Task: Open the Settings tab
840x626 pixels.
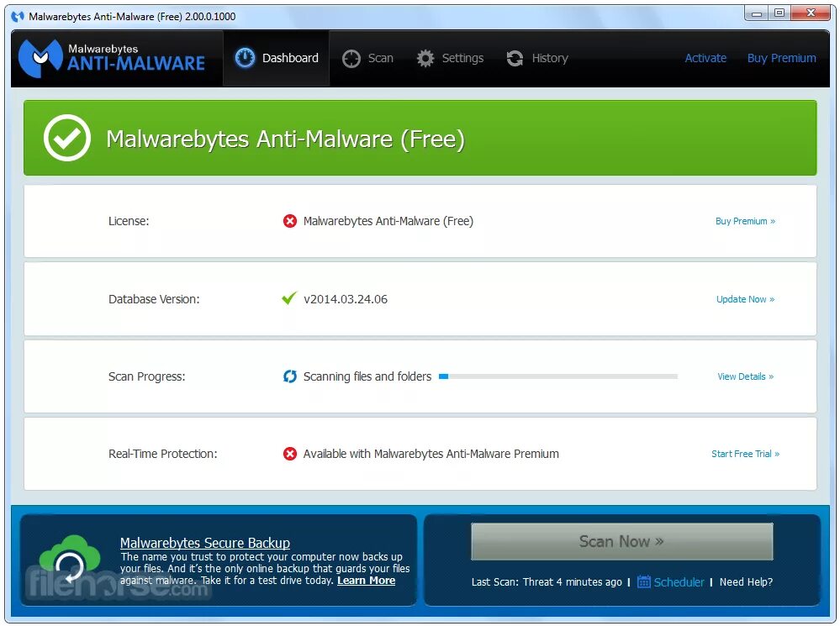Action: (x=450, y=58)
